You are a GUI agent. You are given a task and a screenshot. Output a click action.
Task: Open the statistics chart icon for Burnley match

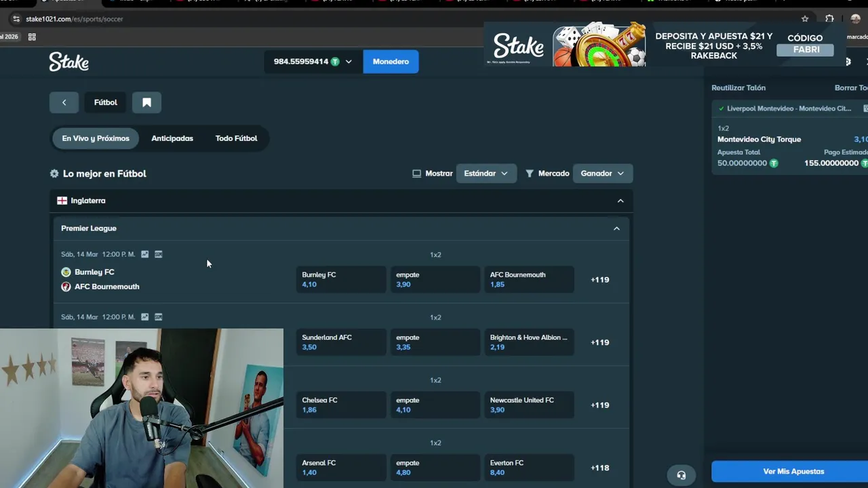point(144,254)
